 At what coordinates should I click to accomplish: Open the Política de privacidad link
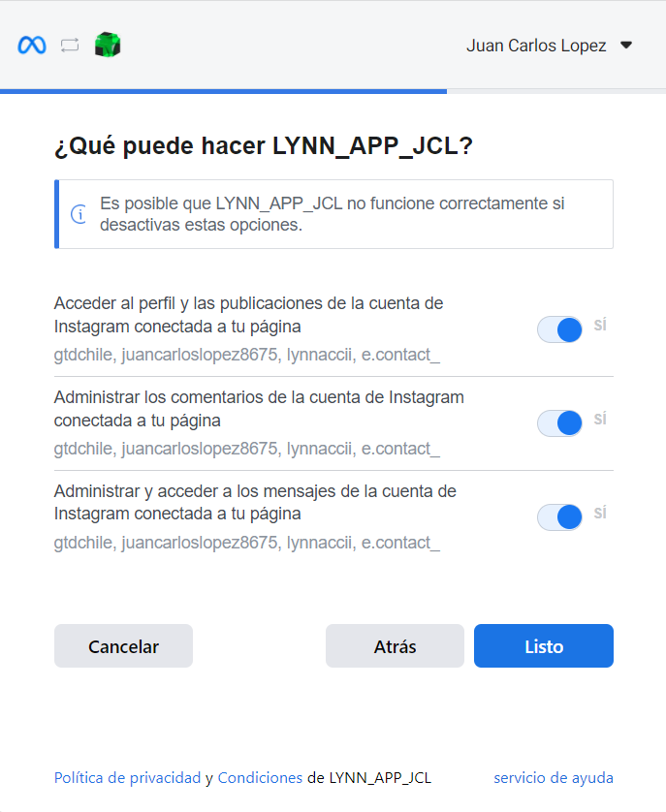pos(127,778)
